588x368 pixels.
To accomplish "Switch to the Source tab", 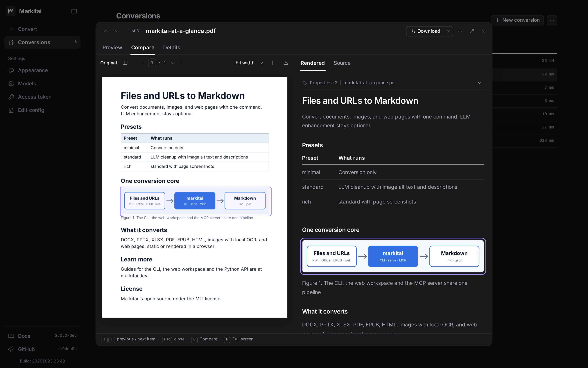I will coord(342,63).
